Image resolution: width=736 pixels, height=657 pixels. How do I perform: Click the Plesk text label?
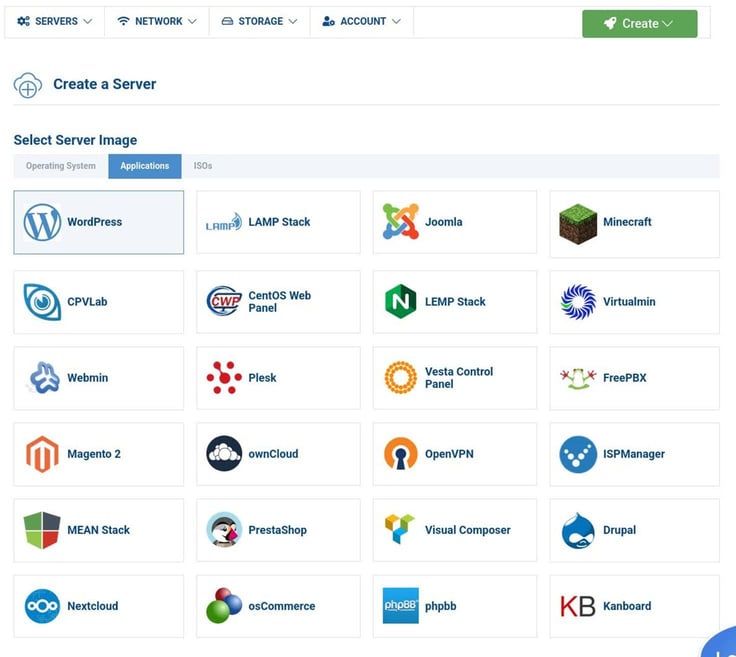click(262, 378)
